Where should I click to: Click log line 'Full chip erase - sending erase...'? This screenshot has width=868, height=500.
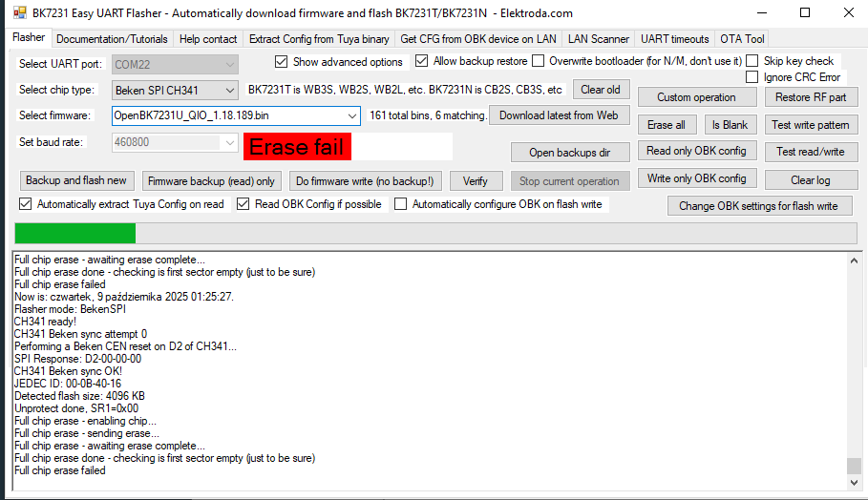[x=86, y=433]
